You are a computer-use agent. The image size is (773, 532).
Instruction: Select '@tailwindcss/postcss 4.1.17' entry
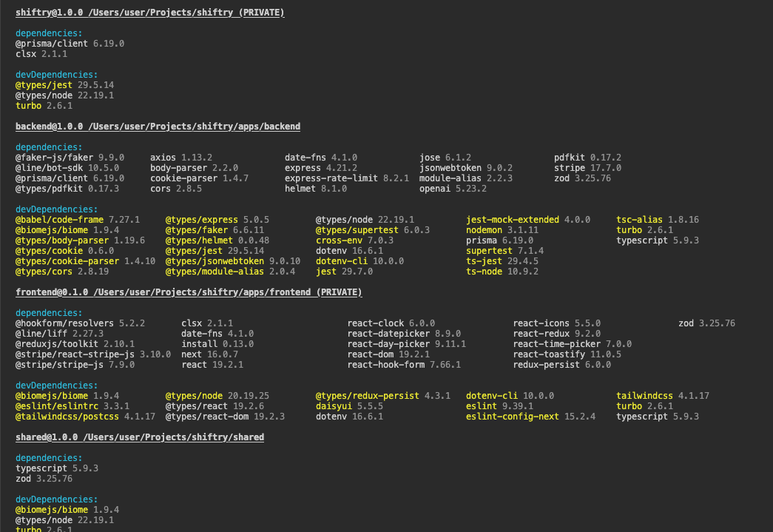pos(85,416)
